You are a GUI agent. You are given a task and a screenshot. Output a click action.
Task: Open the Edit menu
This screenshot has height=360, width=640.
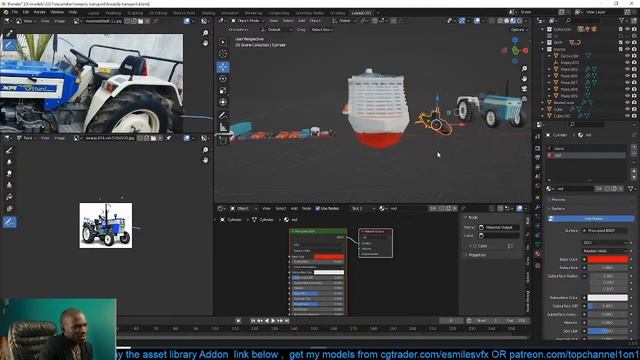pyautogui.click(x=26, y=12)
